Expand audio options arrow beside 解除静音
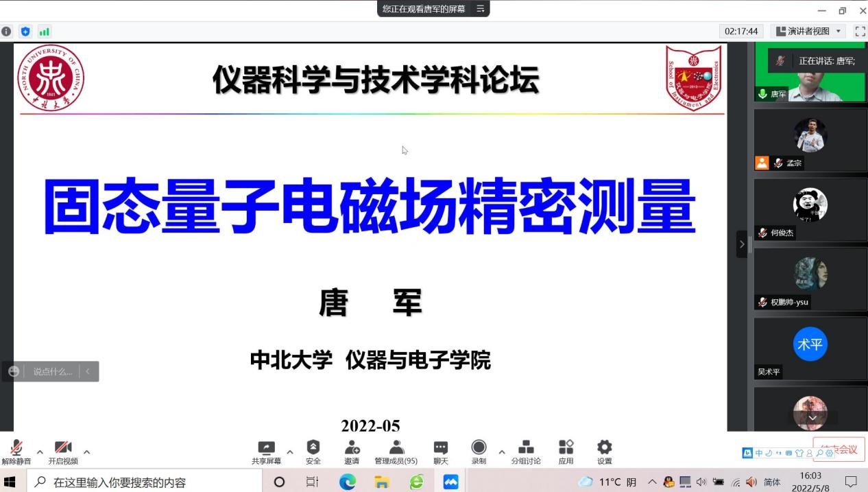Screen dimensions: 868x492 40,452
